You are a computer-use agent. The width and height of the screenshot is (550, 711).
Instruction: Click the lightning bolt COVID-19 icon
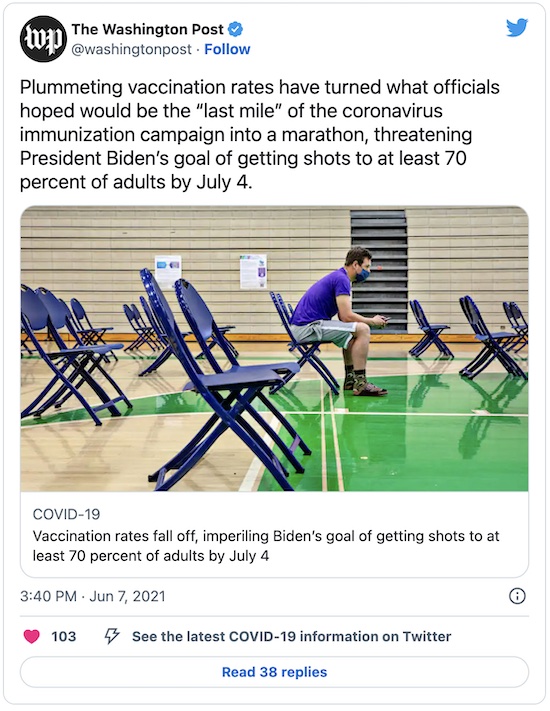coord(112,636)
